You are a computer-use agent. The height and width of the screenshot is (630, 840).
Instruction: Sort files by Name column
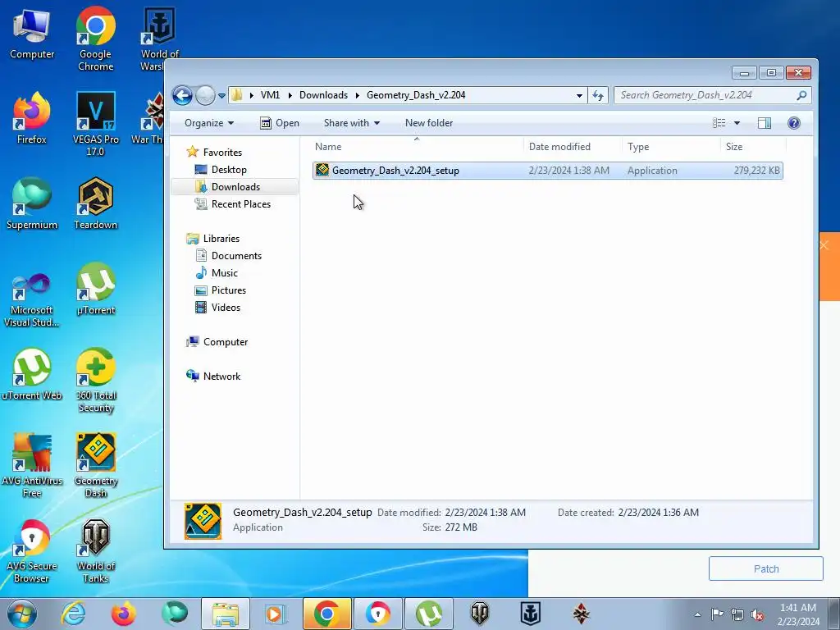(417, 146)
